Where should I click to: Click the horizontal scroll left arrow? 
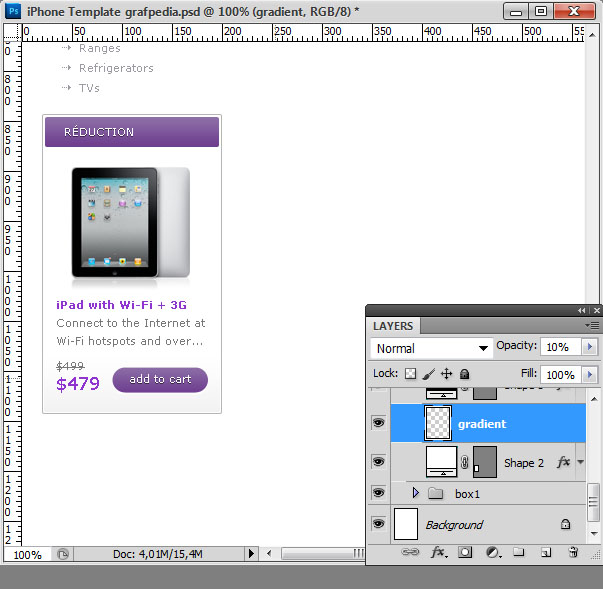point(269,554)
